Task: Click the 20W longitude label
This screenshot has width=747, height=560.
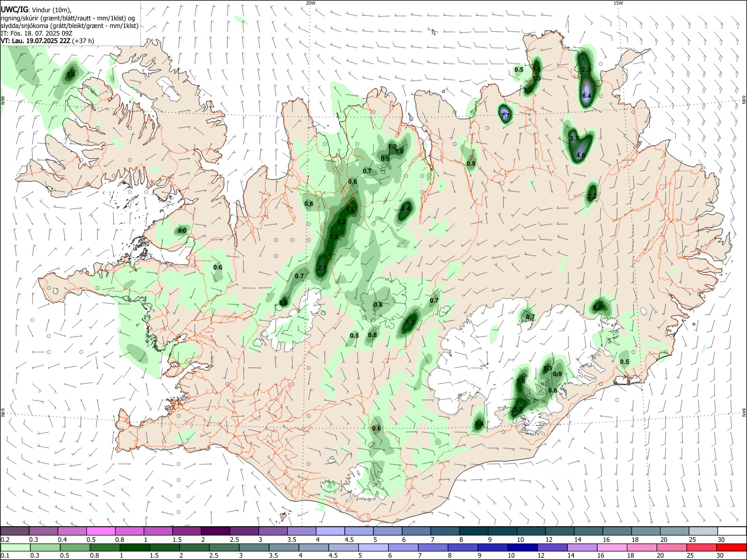Action: point(310,3)
